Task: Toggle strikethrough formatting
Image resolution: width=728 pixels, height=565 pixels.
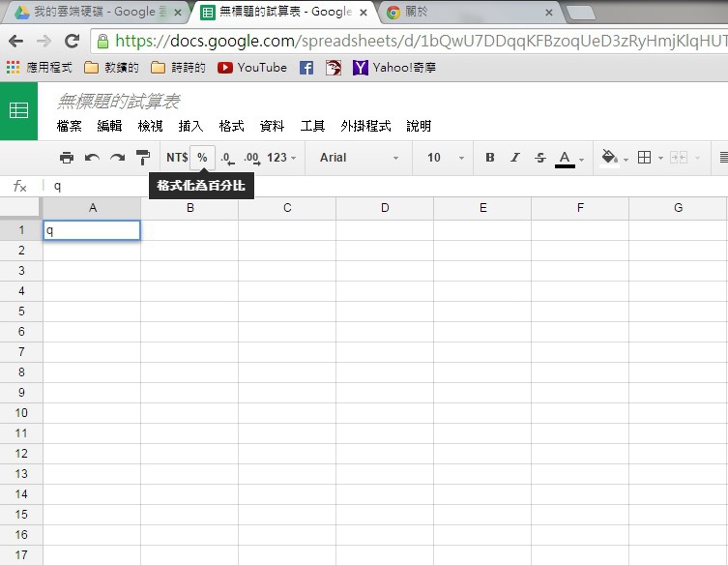Action: (x=540, y=158)
